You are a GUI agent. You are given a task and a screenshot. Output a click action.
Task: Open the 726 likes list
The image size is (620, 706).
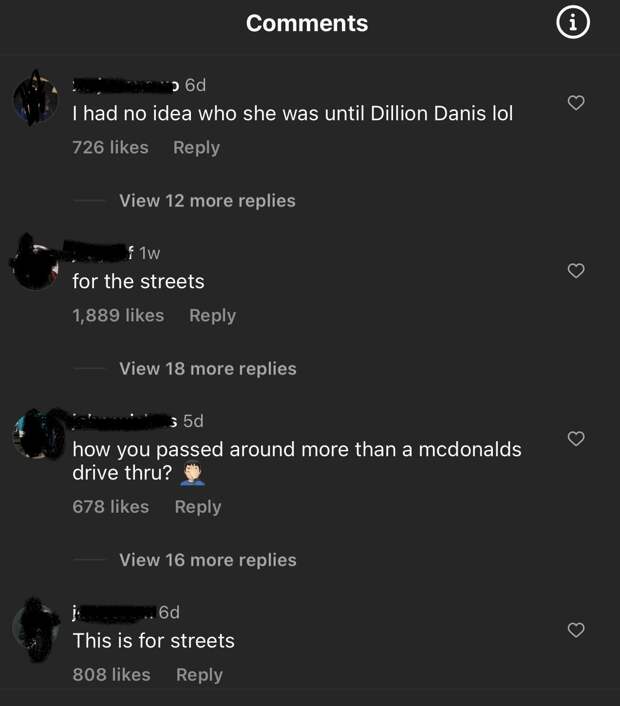tap(110, 147)
